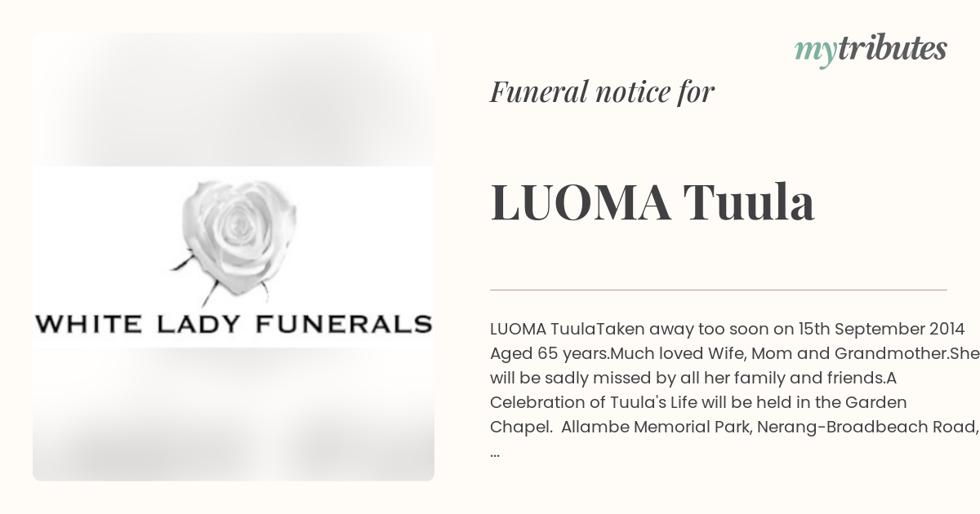Click the horizontal divider under the name

pyautogui.click(x=719, y=290)
